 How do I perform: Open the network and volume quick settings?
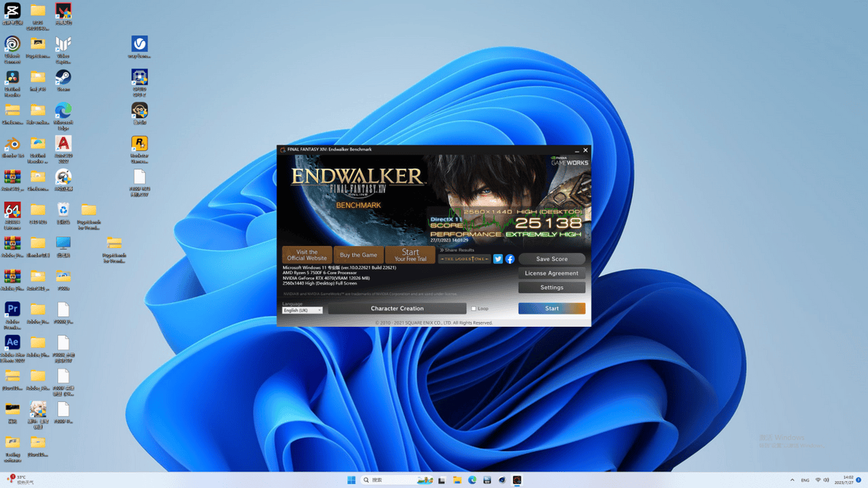(822, 480)
